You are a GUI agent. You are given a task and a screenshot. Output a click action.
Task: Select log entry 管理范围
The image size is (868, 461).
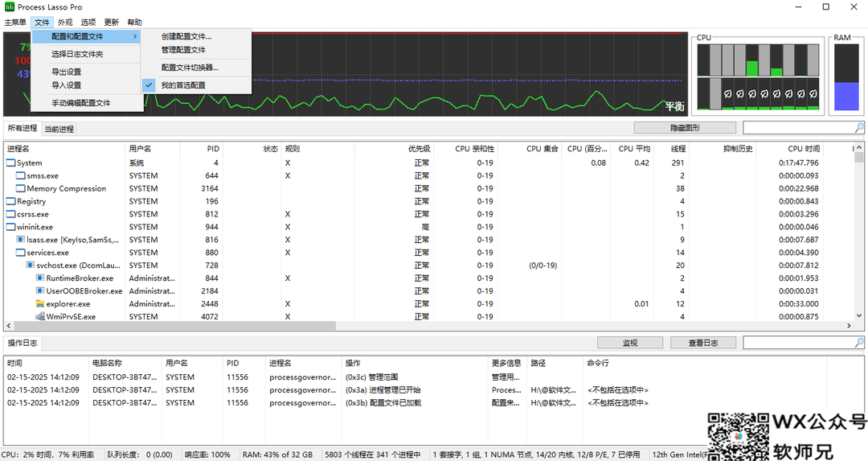click(371, 377)
